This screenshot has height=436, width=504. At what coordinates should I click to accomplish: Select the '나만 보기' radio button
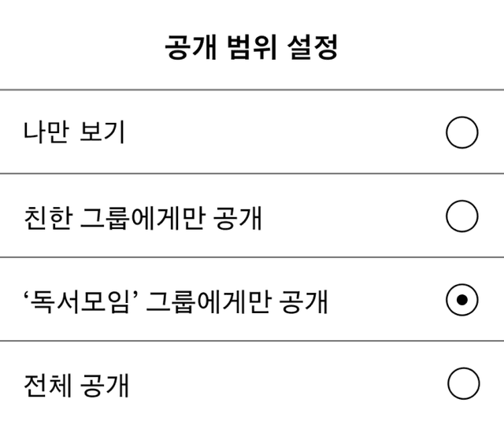[461, 132]
